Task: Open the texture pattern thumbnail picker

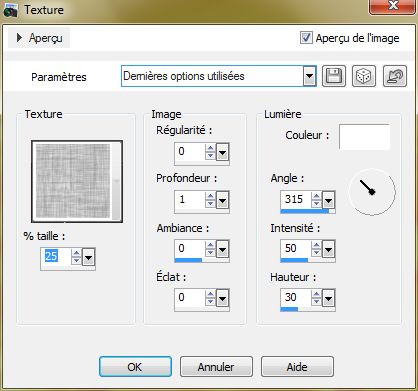Action: coord(77,181)
